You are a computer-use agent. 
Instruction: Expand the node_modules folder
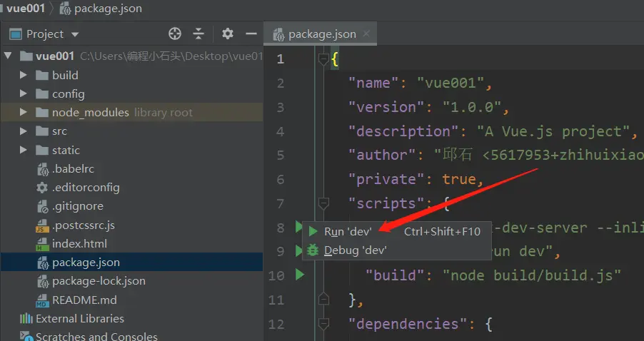24,113
